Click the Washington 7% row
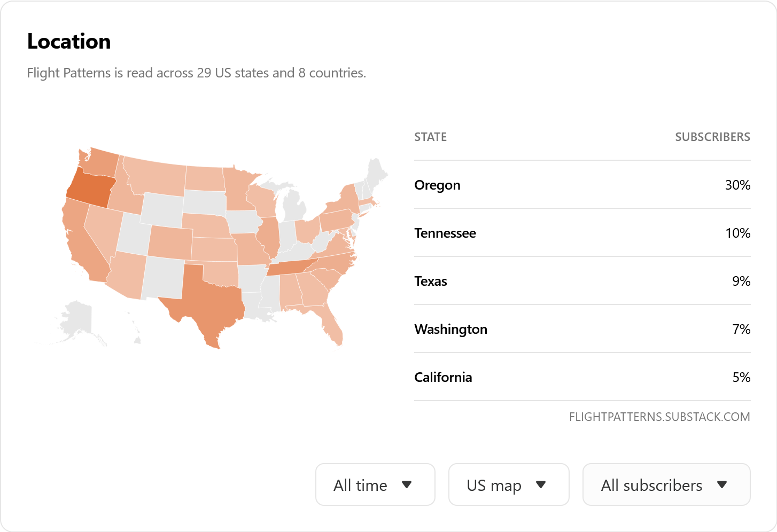 [582, 329]
